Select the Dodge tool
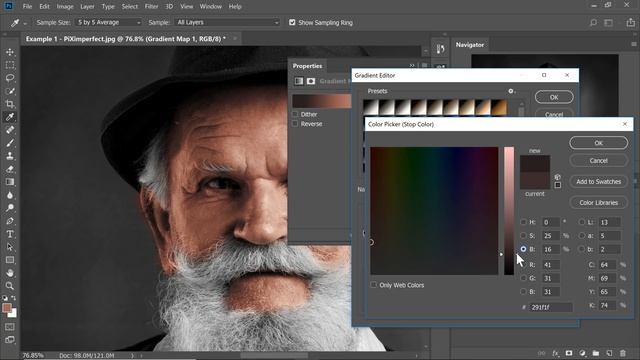640x360 pixels. pyautogui.click(x=10, y=208)
